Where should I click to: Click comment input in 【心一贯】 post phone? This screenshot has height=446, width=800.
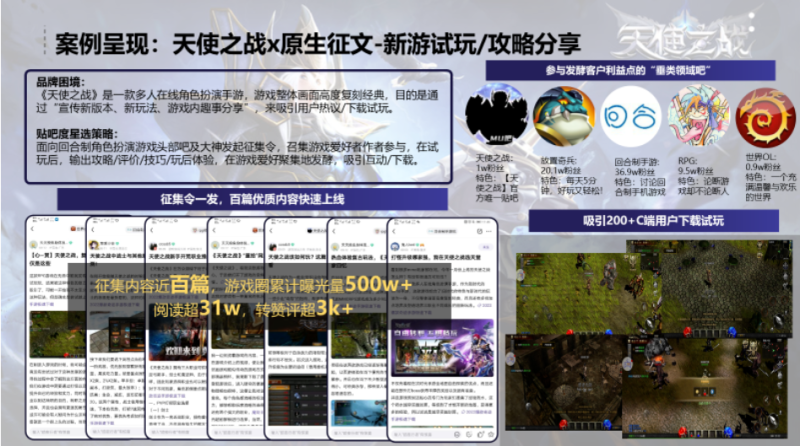tap(55, 432)
